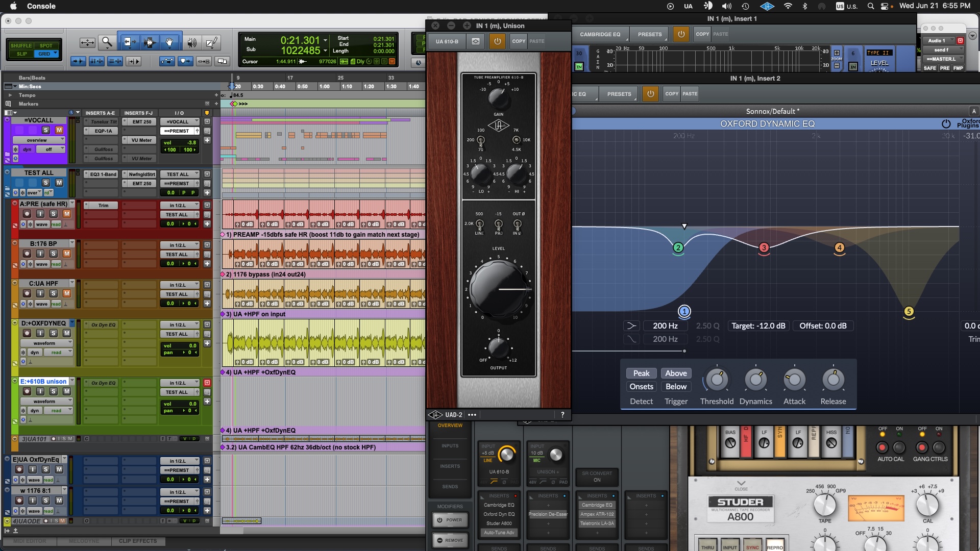Enable Slip edit mode
Image resolution: width=980 pixels, height=551 pixels.
point(22,54)
